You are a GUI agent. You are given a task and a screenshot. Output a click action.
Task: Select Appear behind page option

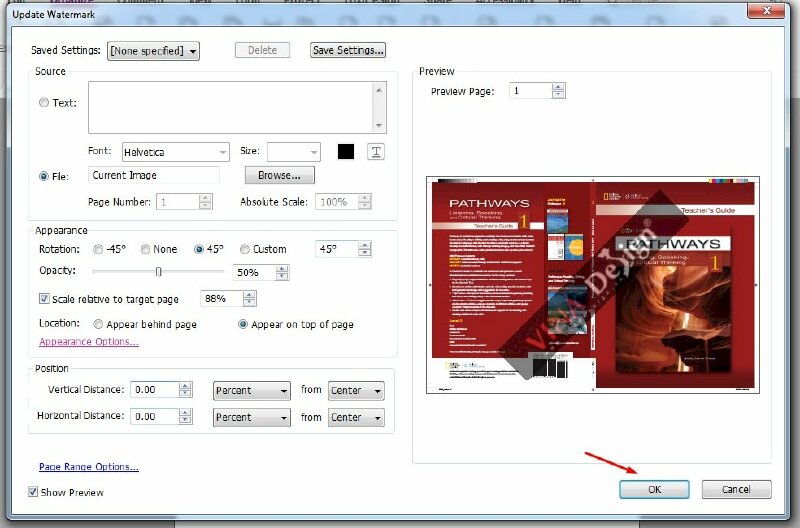pos(98,324)
